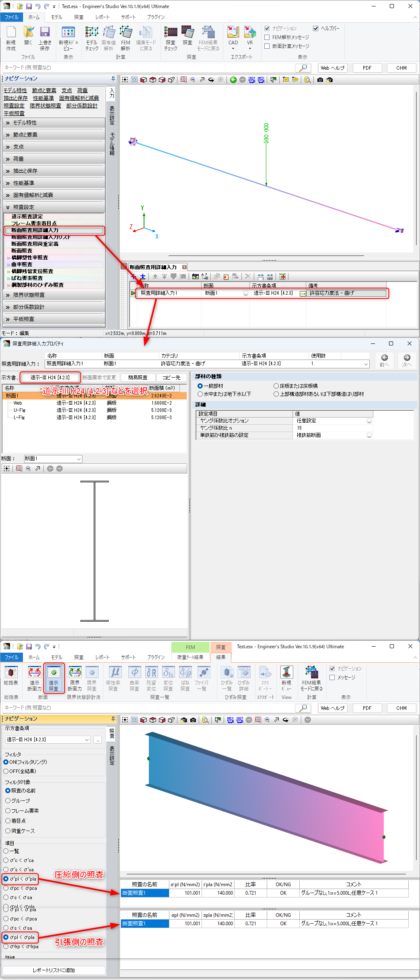Image resolution: width=420 pixels, height=980 pixels.
Task: Open the 断面 dropdown showing 断面1
Action: (x=53, y=459)
